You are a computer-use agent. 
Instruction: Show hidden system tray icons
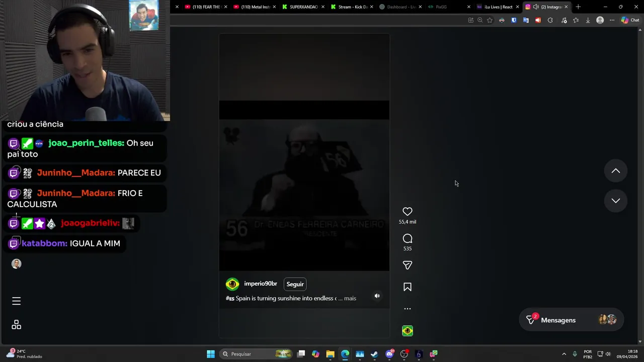(x=564, y=354)
